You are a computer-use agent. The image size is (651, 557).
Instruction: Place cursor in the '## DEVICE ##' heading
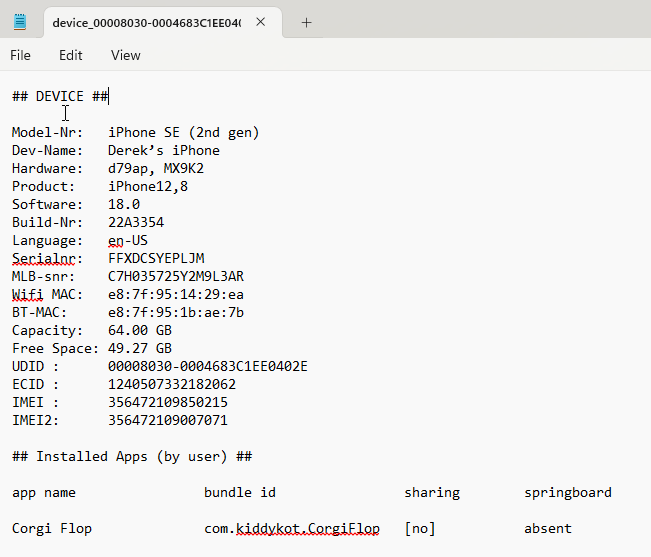(x=60, y=96)
